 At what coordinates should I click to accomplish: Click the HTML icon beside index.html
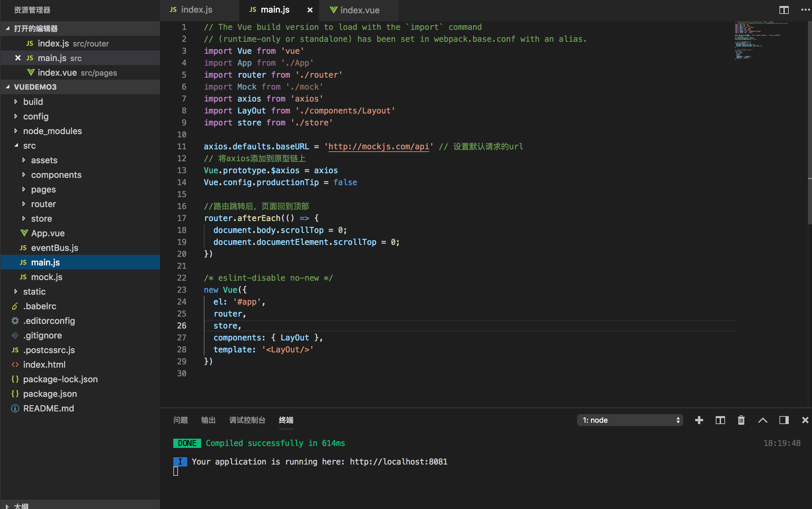coord(15,365)
